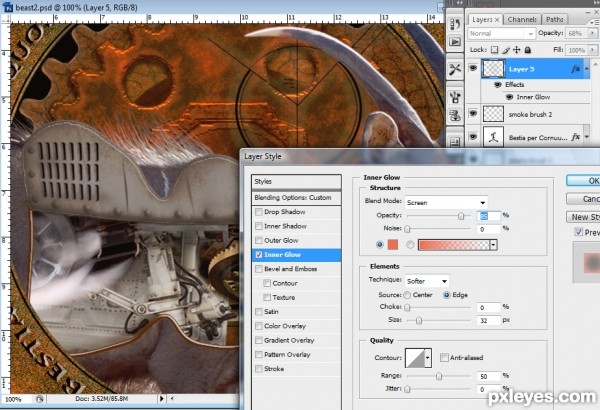Switch to the Paths tab

(554, 20)
